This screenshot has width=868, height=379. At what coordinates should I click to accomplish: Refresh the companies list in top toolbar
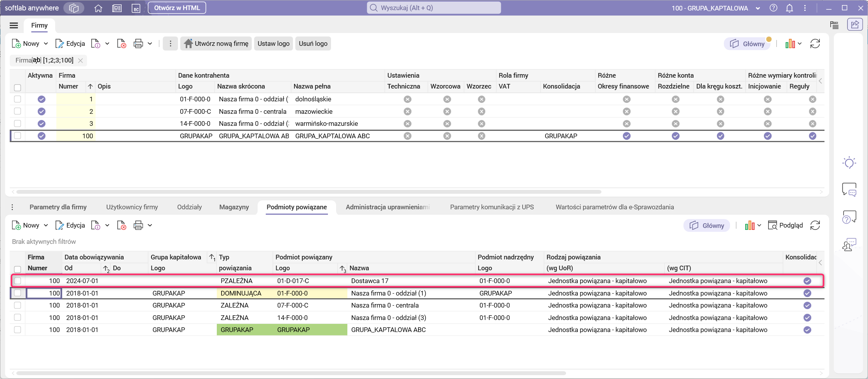pos(815,44)
